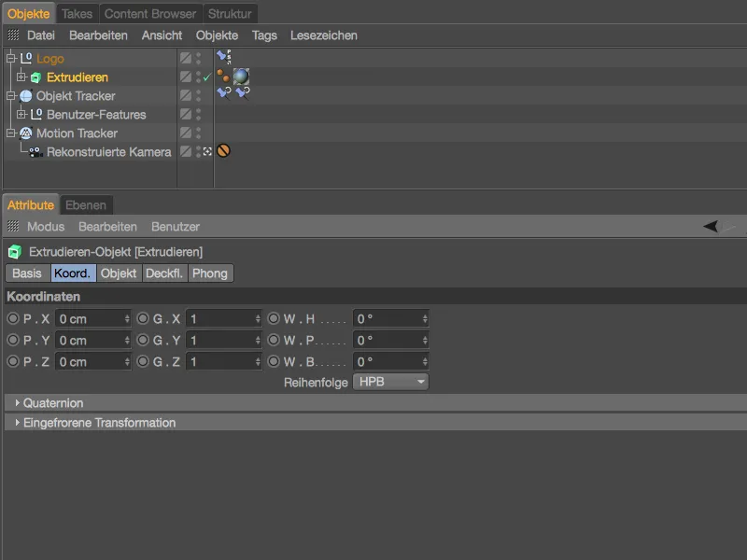
Task: Switch to the Ebenen tab
Action: 86,205
